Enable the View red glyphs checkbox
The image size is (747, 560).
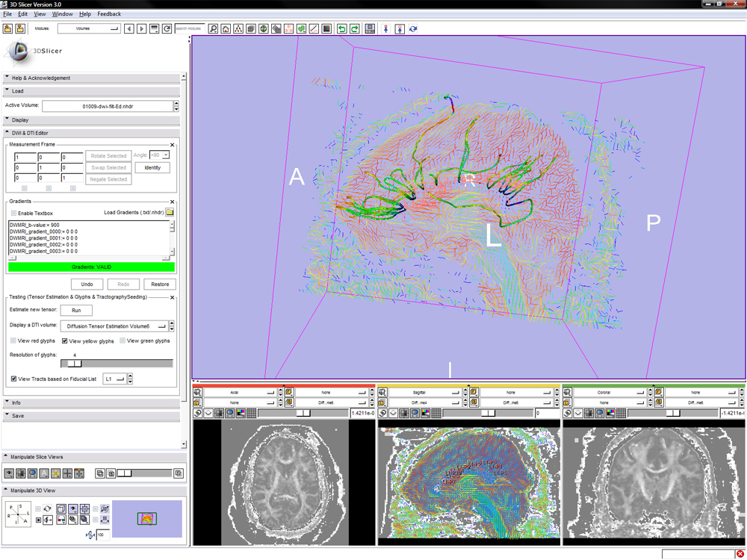tap(13, 341)
